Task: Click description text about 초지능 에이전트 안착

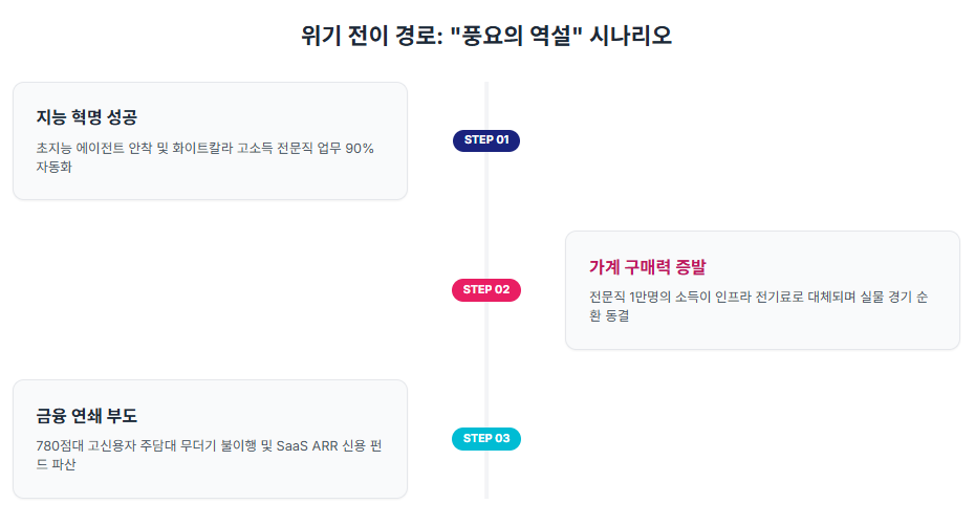Action: click(x=205, y=157)
